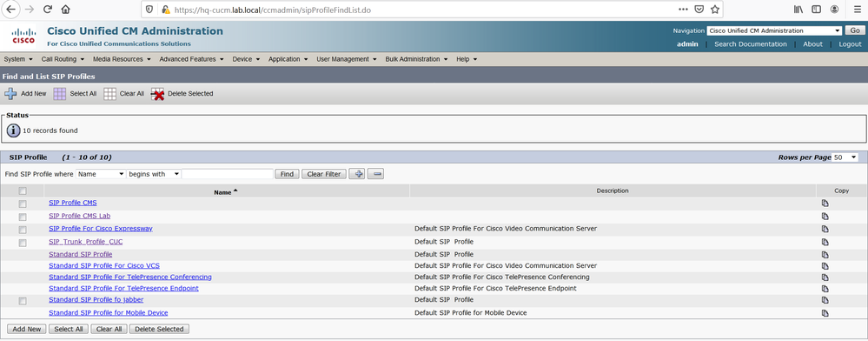The width and height of the screenshot is (868, 341).
Task: Expand the Application menu
Action: tap(288, 59)
